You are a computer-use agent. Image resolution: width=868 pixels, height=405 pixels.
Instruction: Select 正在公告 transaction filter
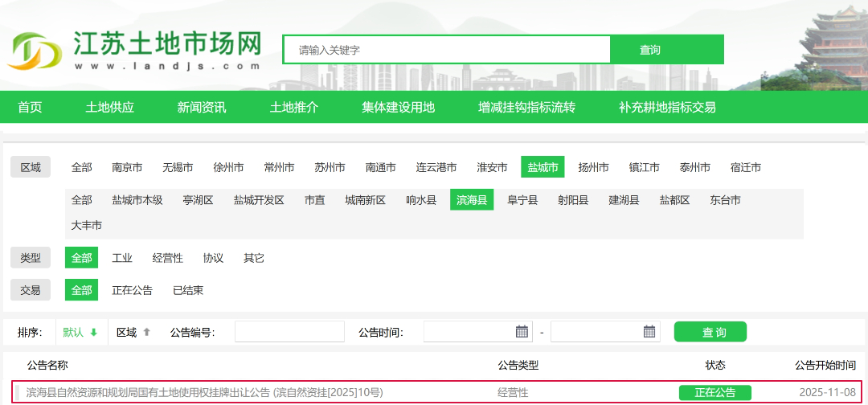(x=132, y=290)
